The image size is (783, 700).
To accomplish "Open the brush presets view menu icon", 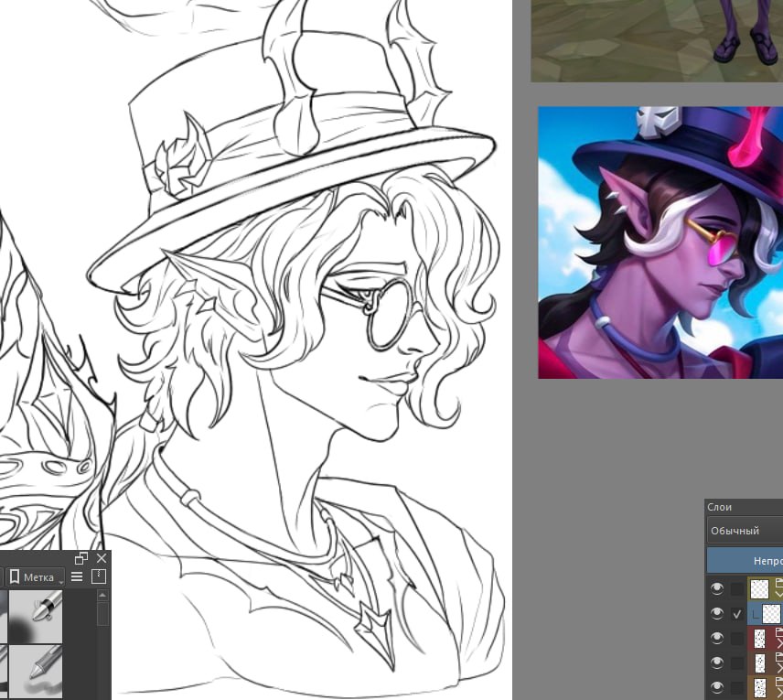I will tap(77, 577).
